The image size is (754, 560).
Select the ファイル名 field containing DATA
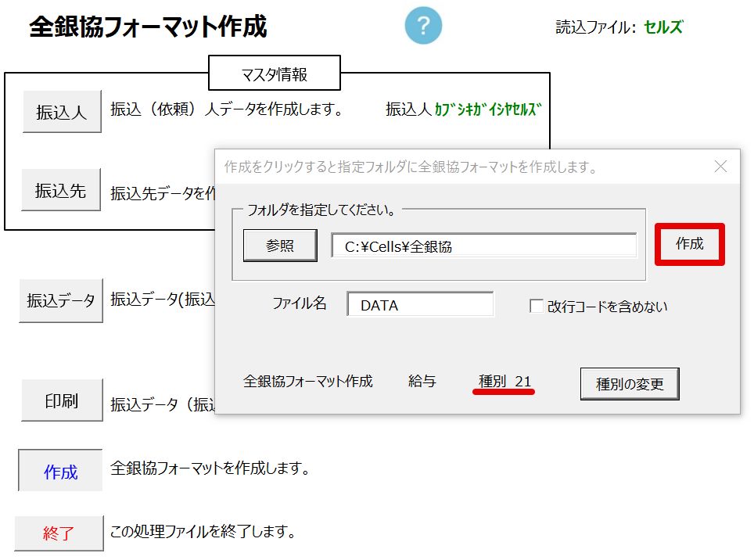[x=420, y=305]
